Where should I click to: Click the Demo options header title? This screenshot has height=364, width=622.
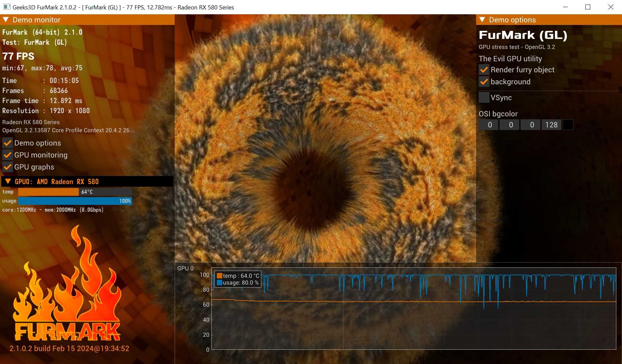pyautogui.click(x=512, y=20)
